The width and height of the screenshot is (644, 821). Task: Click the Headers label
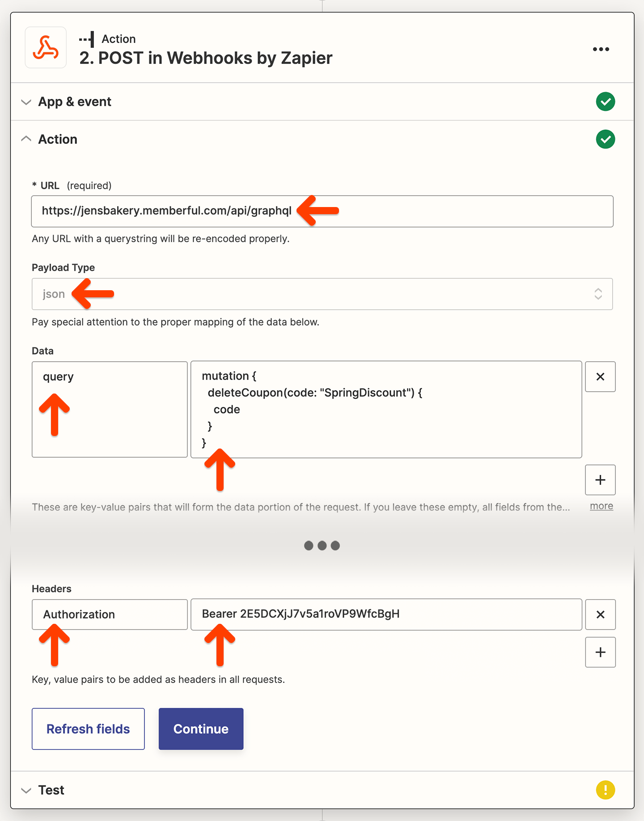coord(51,588)
